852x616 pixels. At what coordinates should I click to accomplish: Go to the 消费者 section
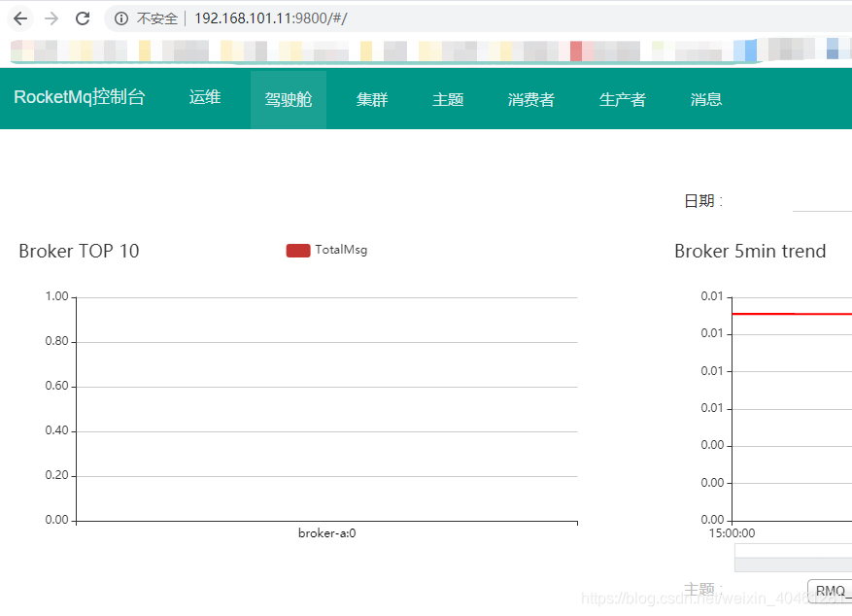click(x=530, y=98)
